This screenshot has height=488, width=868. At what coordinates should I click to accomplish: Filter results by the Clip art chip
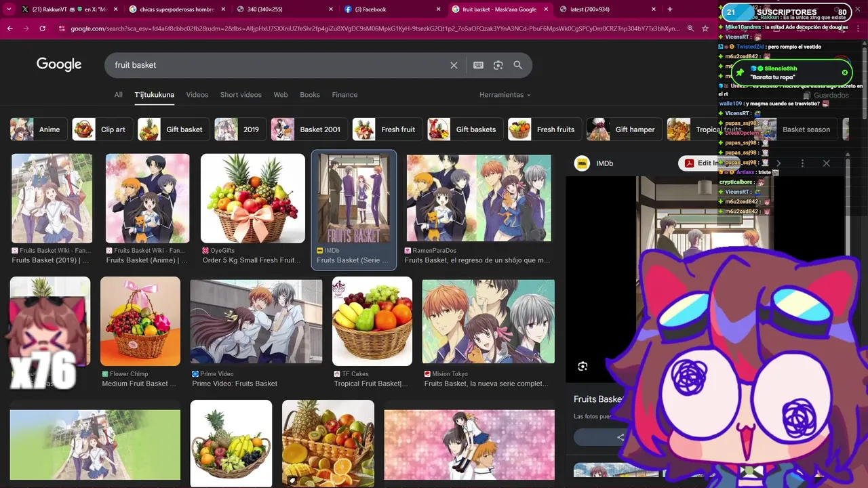pyautogui.click(x=102, y=129)
